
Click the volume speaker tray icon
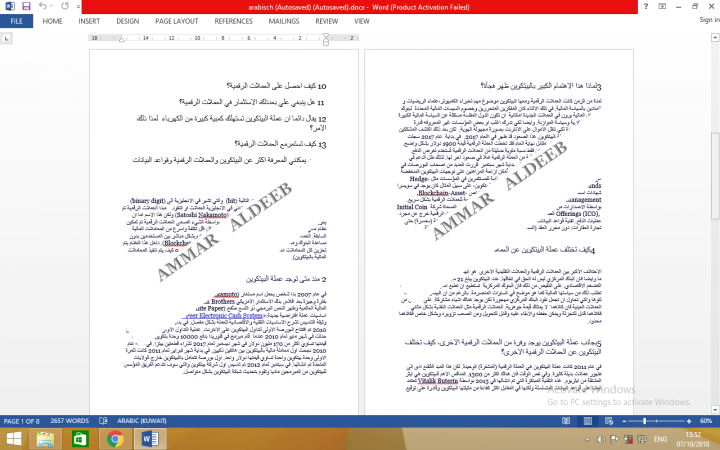click(x=601, y=439)
